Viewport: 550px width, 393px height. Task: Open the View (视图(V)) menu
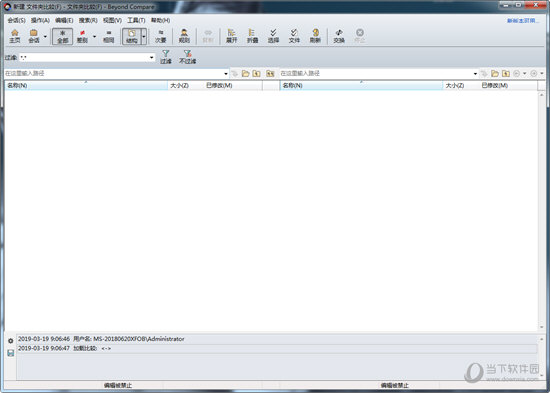coord(112,20)
